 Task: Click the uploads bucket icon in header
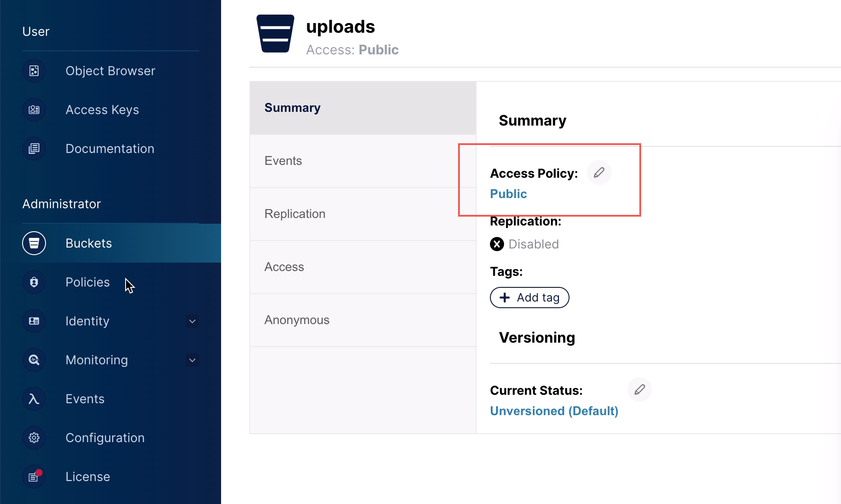tap(275, 34)
